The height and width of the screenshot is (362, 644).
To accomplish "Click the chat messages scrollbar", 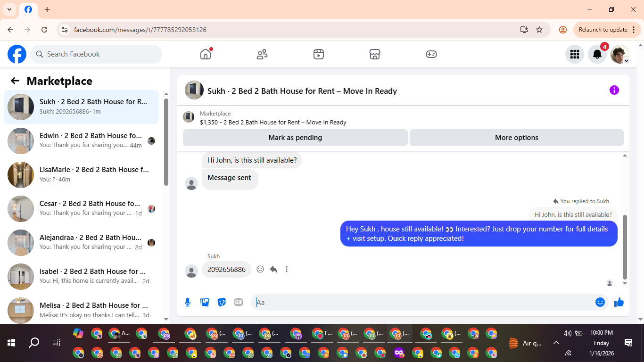I will click(625, 247).
